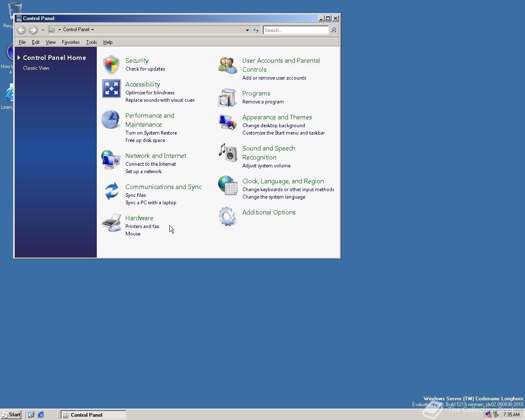Open Connect to the Internet
Screen dimensions: 525x420
(151, 164)
